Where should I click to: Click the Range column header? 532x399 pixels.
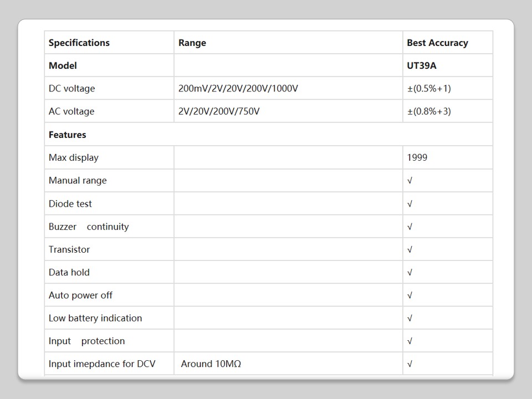coord(192,43)
